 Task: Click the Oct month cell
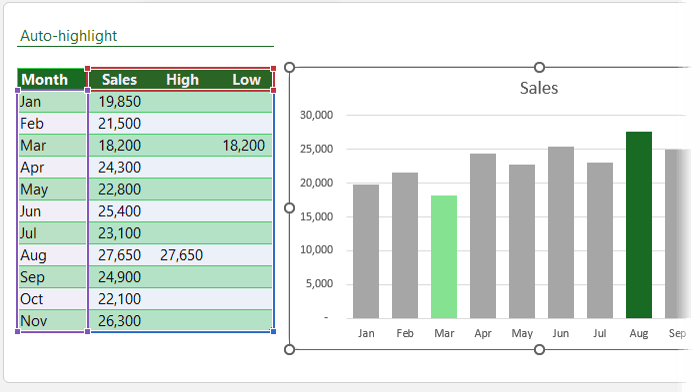(52, 299)
